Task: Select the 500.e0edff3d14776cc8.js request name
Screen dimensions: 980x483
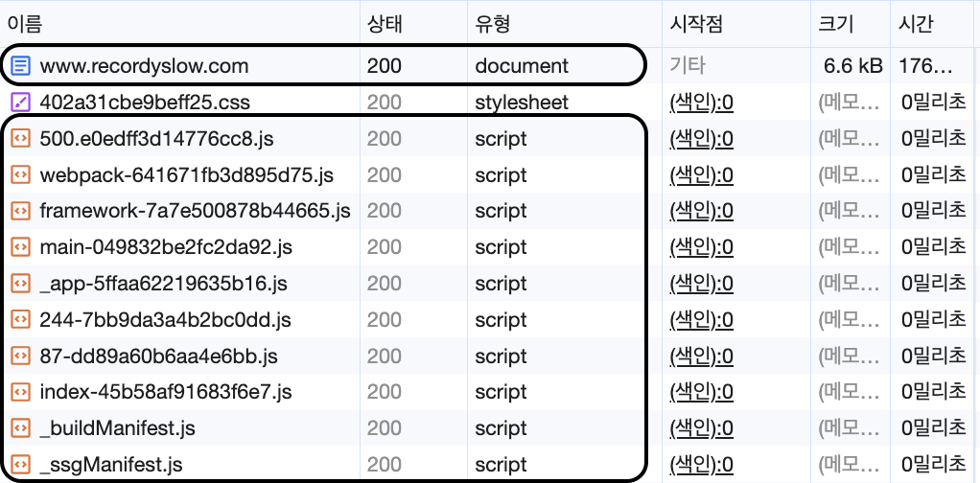Action: pyautogui.click(x=157, y=138)
